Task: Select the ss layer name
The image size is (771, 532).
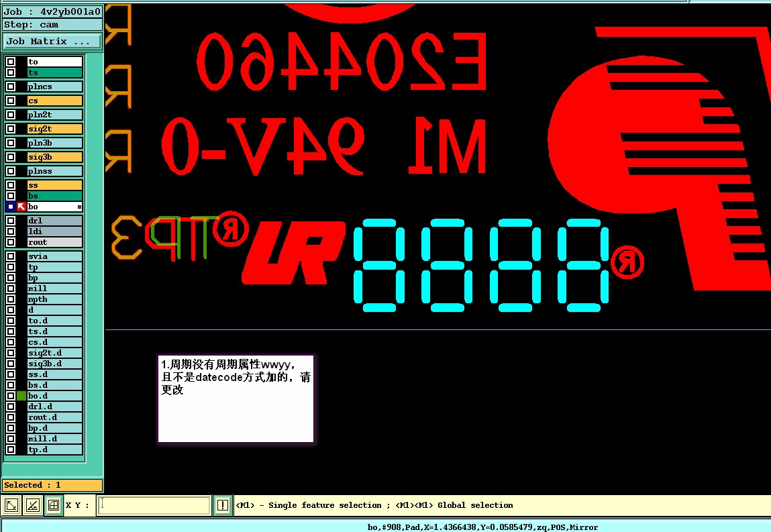Action: (54, 185)
